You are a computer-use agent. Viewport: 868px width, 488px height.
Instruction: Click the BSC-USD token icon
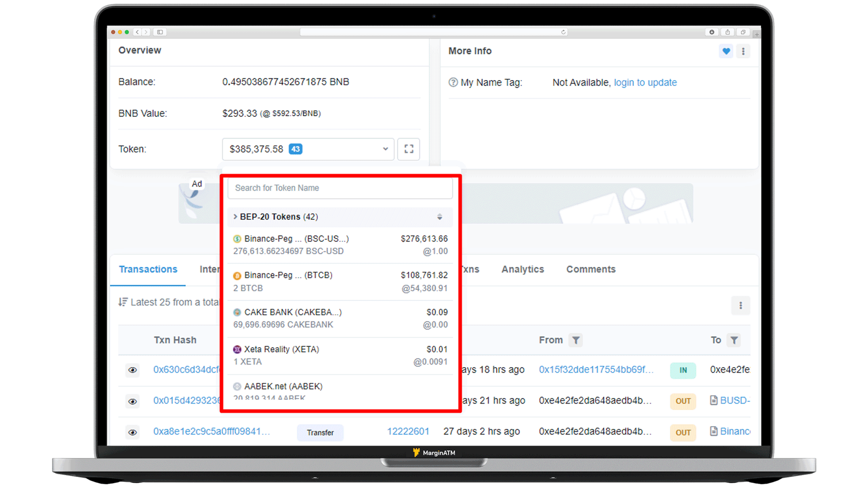[x=237, y=239]
